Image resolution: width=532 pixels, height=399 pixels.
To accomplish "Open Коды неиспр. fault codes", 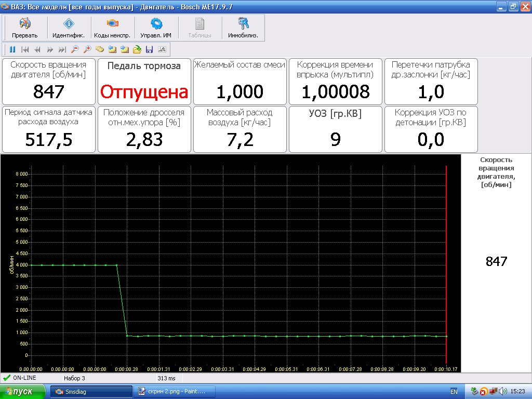I will tap(112, 28).
